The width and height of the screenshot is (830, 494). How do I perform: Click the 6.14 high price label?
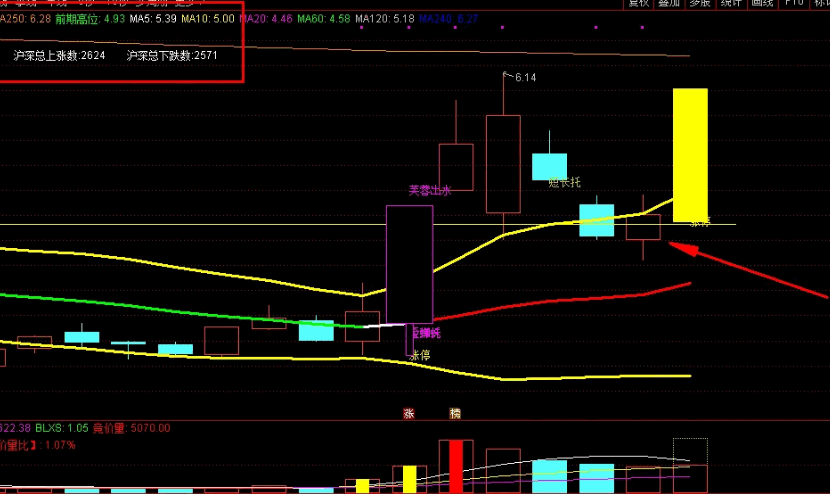point(525,78)
